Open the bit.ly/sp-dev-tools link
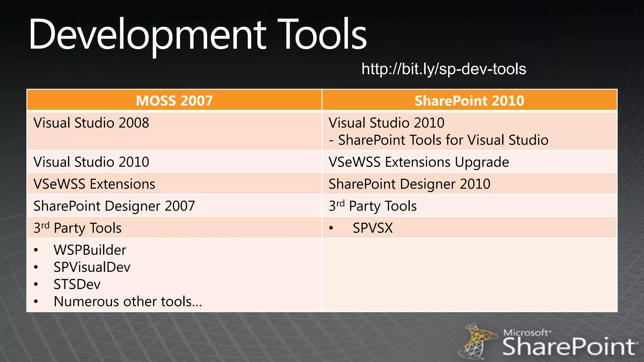The width and height of the screenshot is (644, 362). tap(444, 69)
